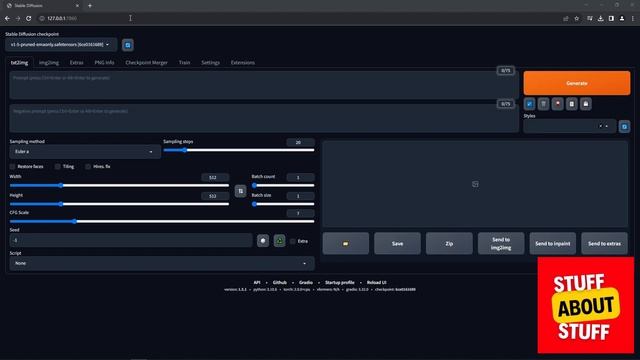
Task: Adjust the CFG Scale slider
Action: point(162,221)
